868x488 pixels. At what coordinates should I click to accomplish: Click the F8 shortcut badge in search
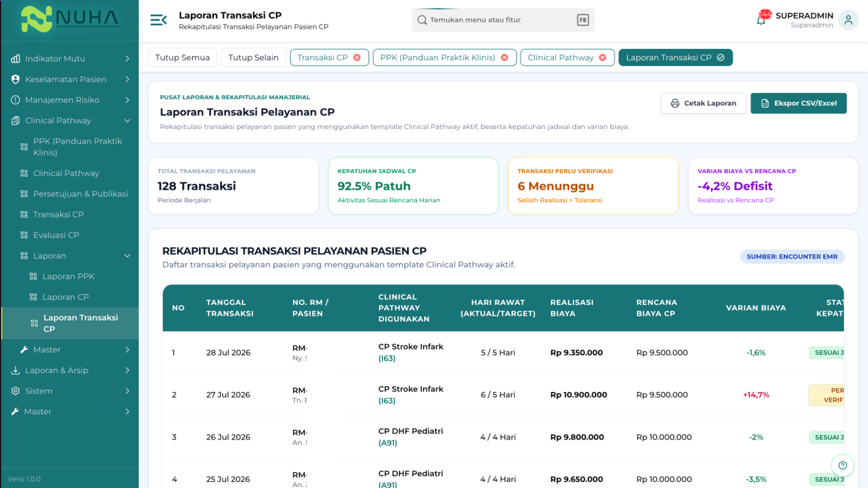point(583,20)
